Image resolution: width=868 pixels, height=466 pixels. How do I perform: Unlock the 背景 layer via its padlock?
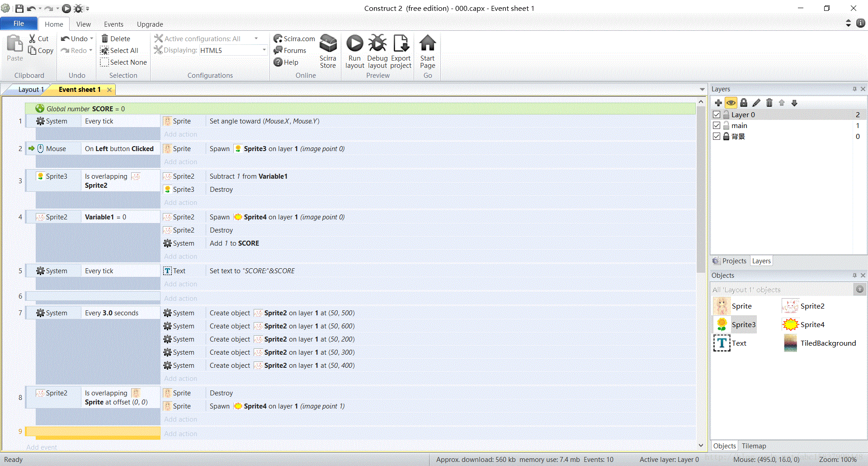pyautogui.click(x=726, y=136)
